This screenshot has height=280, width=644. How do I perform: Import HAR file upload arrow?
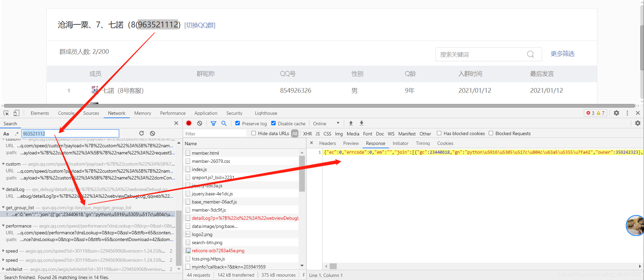351,123
